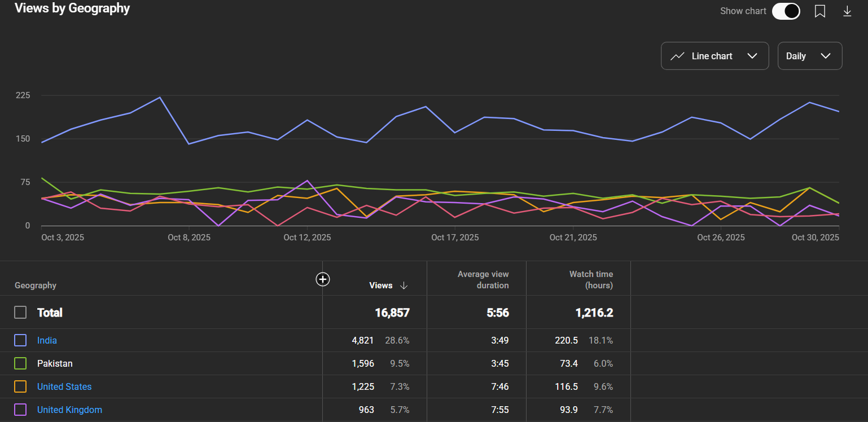This screenshot has height=422, width=868.
Task: Open the United States geography link
Action: (64, 386)
